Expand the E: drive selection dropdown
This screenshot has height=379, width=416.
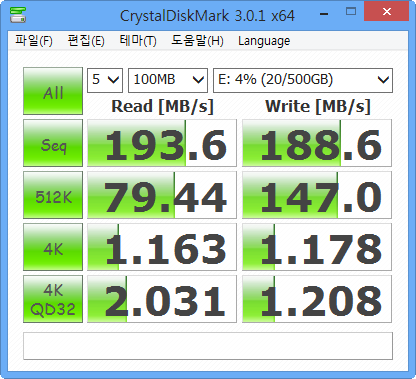coord(303,80)
